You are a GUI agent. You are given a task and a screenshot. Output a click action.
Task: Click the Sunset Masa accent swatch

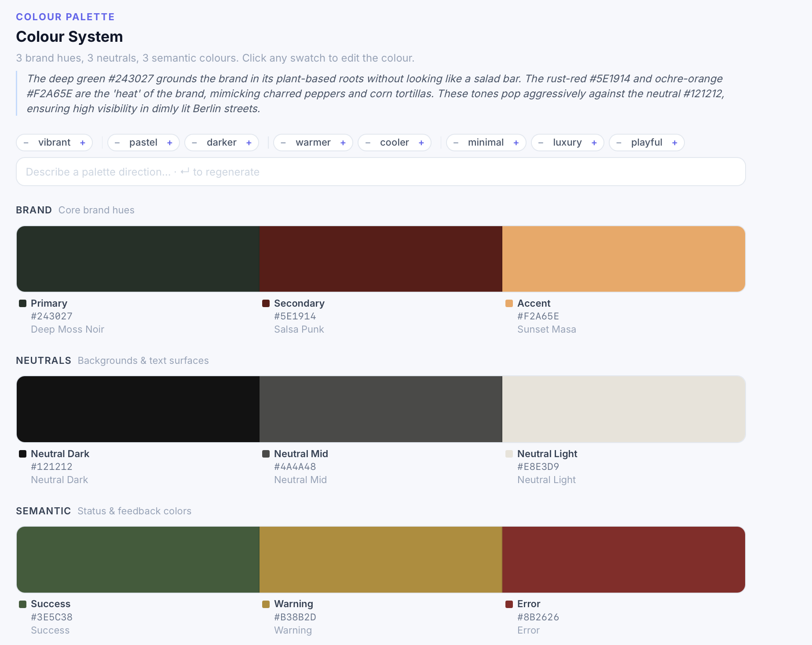[x=624, y=259]
